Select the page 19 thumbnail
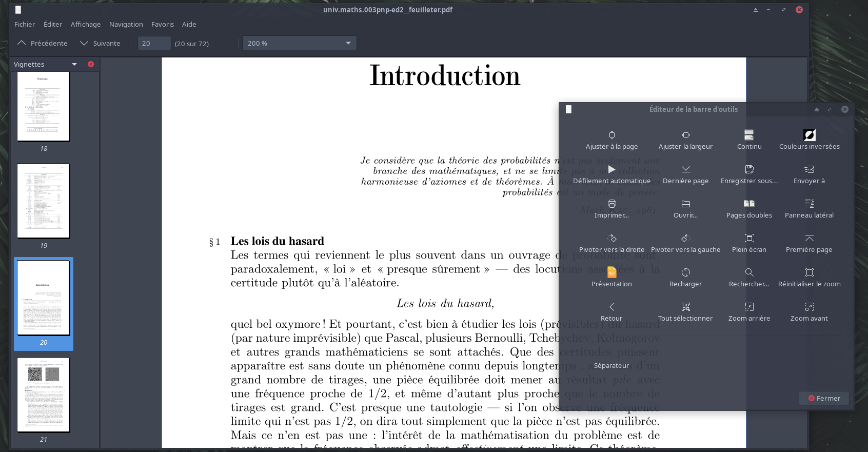This screenshot has width=868, height=452. 44,201
